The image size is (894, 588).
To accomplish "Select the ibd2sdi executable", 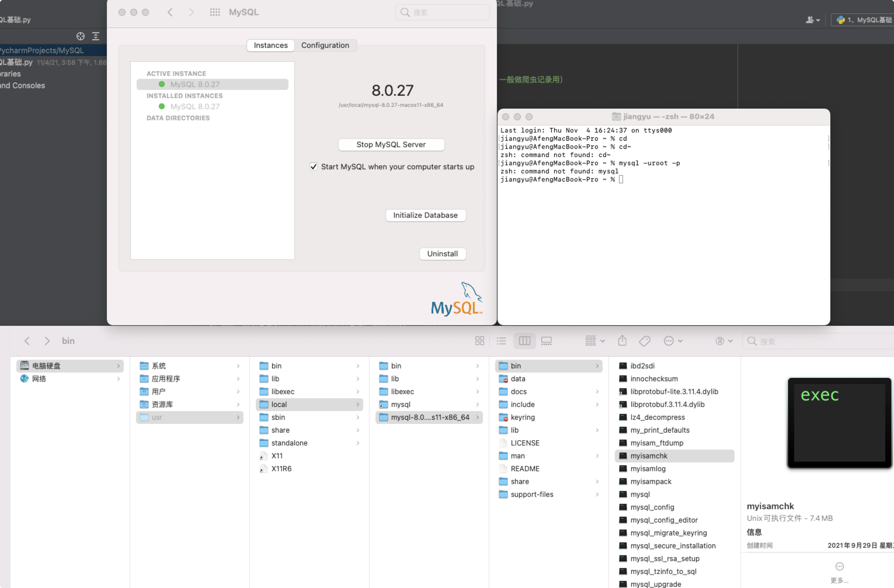I will click(x=675, y=366).
